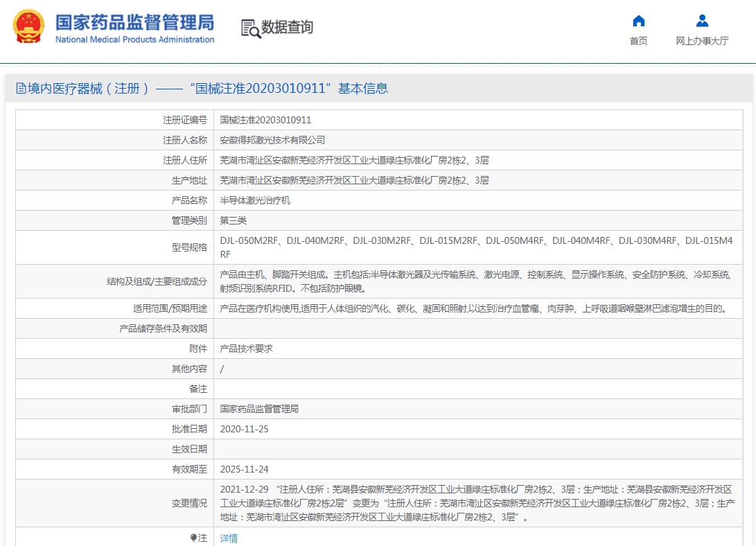Open 网上办事大厅 person icon

pyautogui.click(x=702, y=21)
